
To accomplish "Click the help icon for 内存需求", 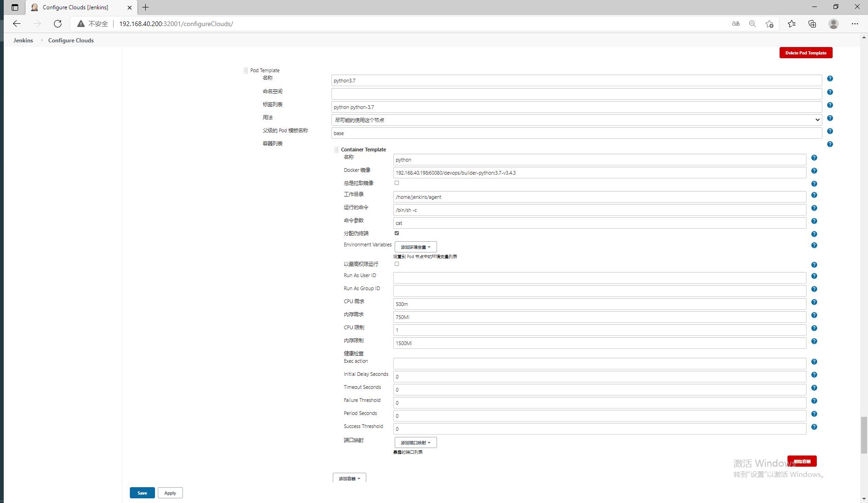I will (x=814, y=315).
